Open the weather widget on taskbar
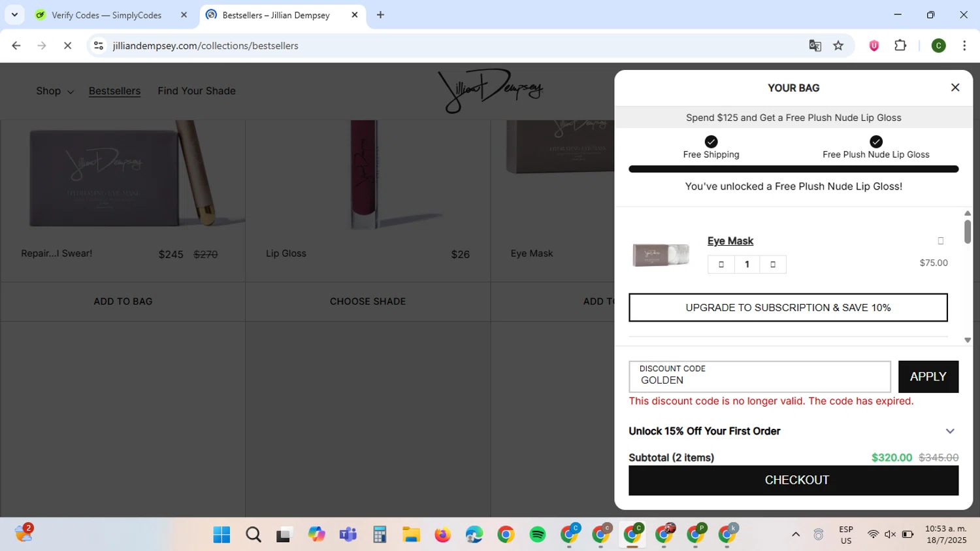Image resolution: width=980 pixels, height=551 pixels. 24,533
